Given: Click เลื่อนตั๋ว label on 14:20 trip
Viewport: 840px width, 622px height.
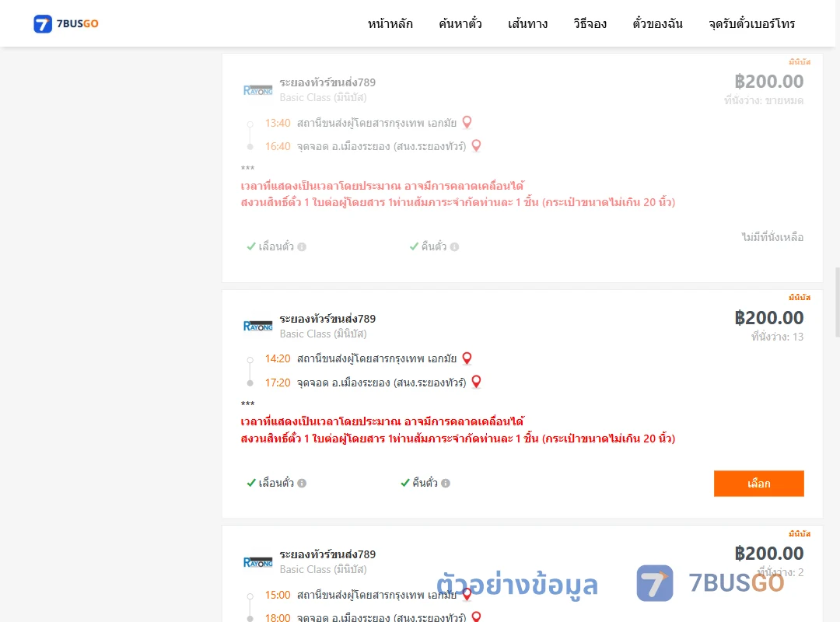Looking at the screenshot, I should pos(276,483).
